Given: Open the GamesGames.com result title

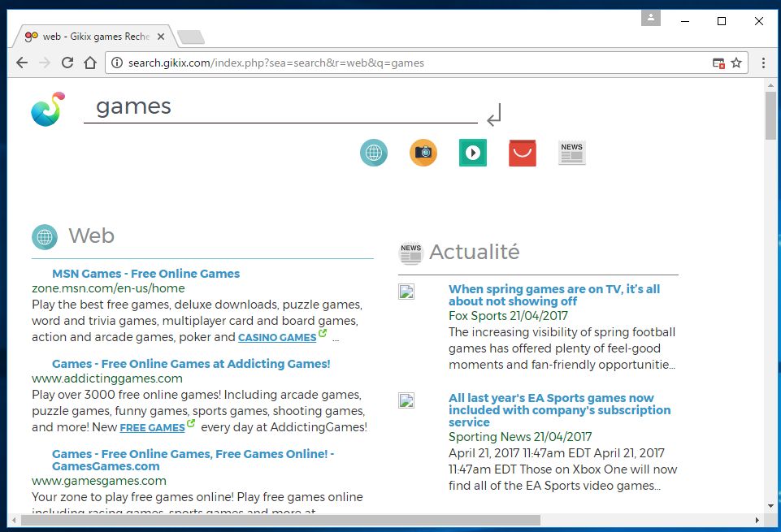Looking at the screenshot, I should 193,460.
